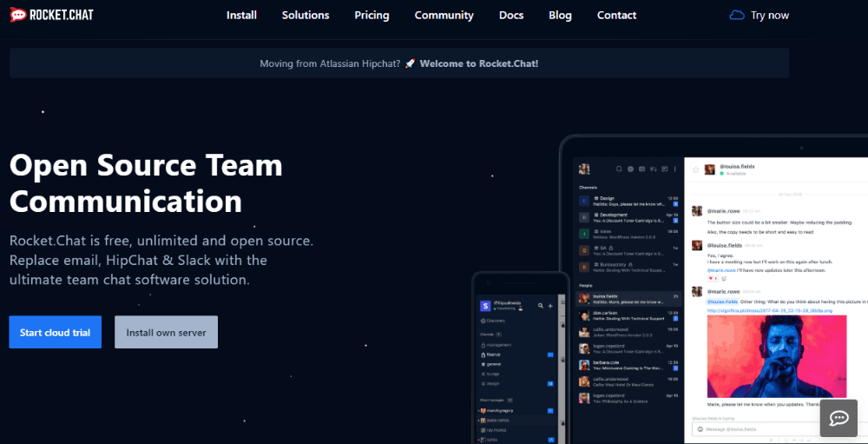Click the rocket emoji in the banner
Viewport: 868px width, 444px height.
point(410,63)
